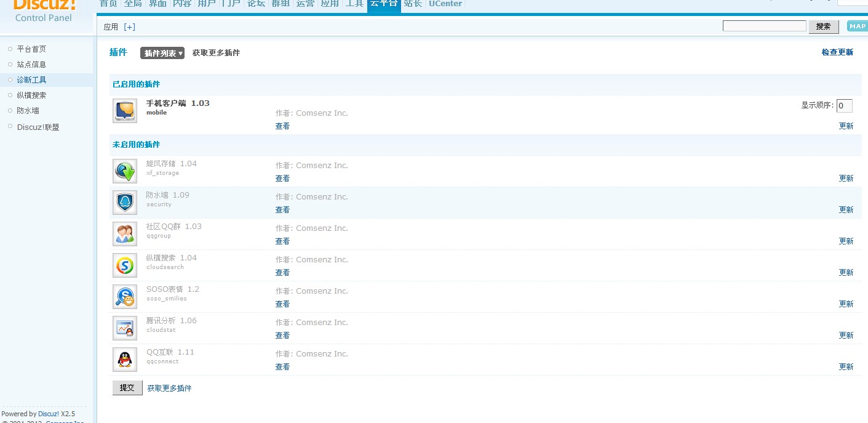
Task: Open the 用户 top menu
Action: 207,4
